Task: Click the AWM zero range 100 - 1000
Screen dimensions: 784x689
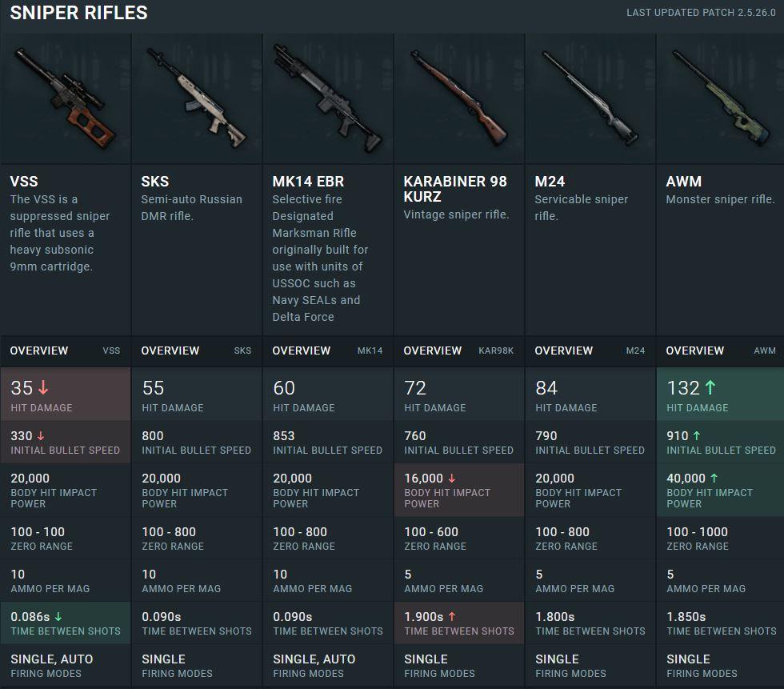Action: (x=697, y=531)
